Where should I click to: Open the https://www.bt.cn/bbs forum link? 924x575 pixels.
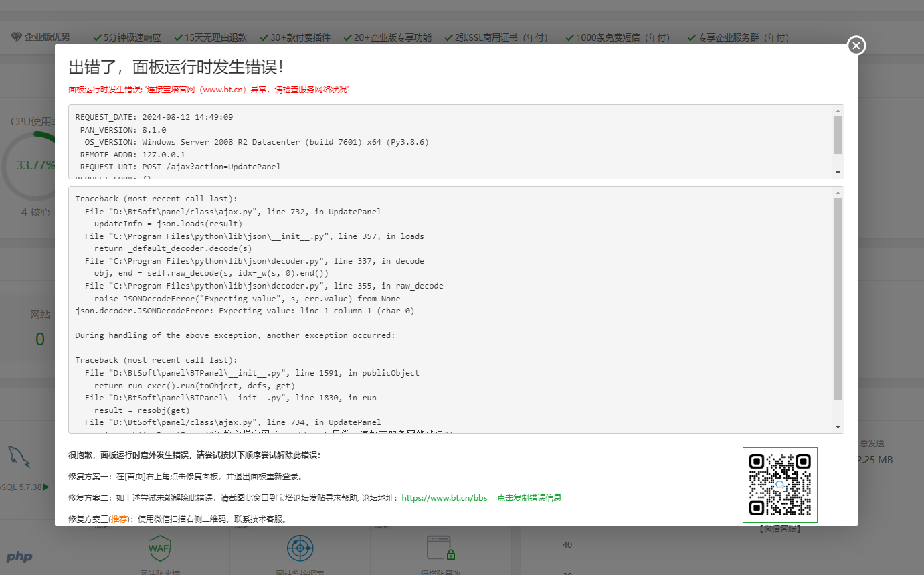click(444, 498)
